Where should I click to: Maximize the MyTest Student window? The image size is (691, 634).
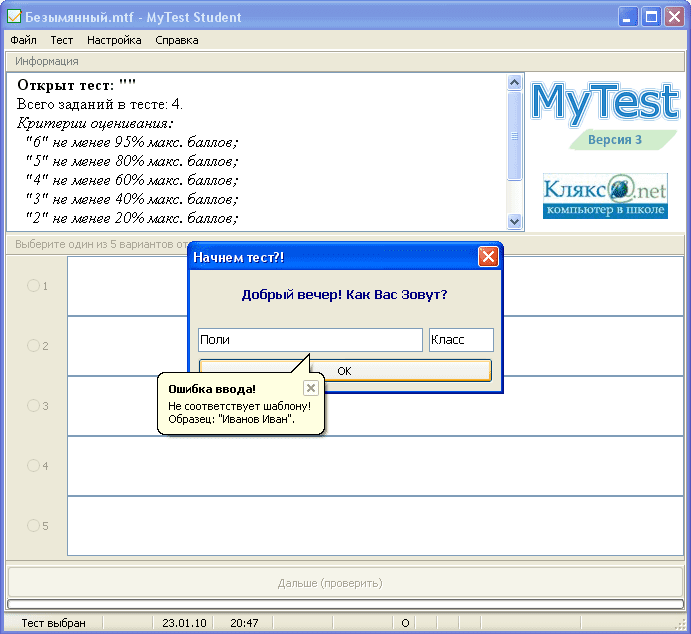[651, 17]
